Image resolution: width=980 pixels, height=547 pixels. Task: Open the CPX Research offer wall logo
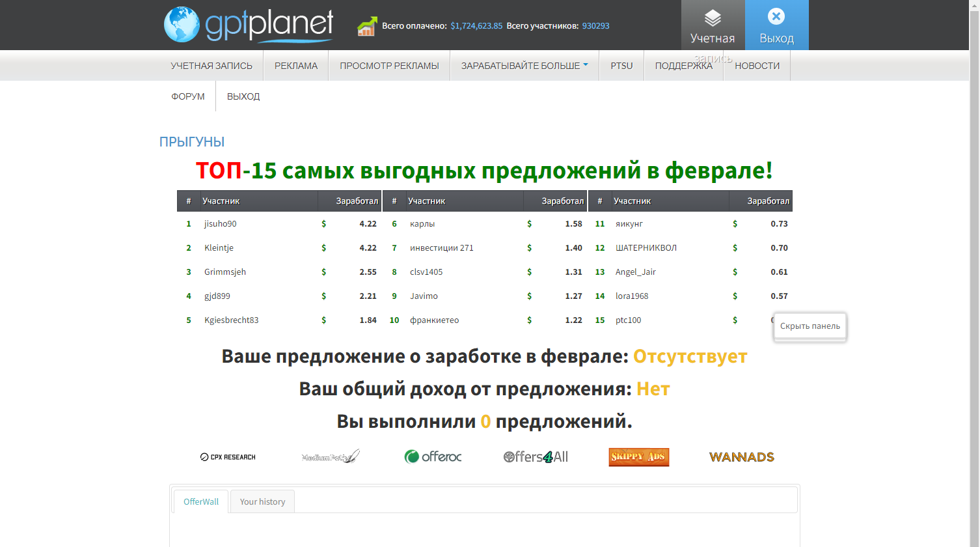click(228, 457)
